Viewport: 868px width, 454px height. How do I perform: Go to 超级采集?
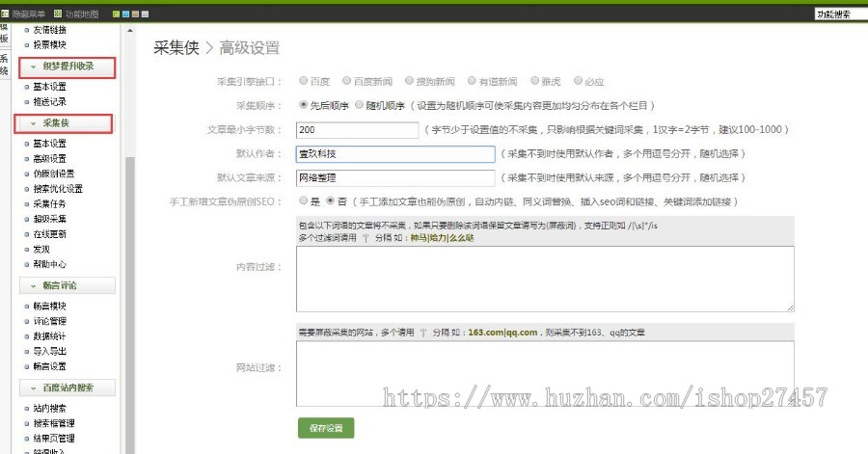pyautogui.click(x=50, y=219)
